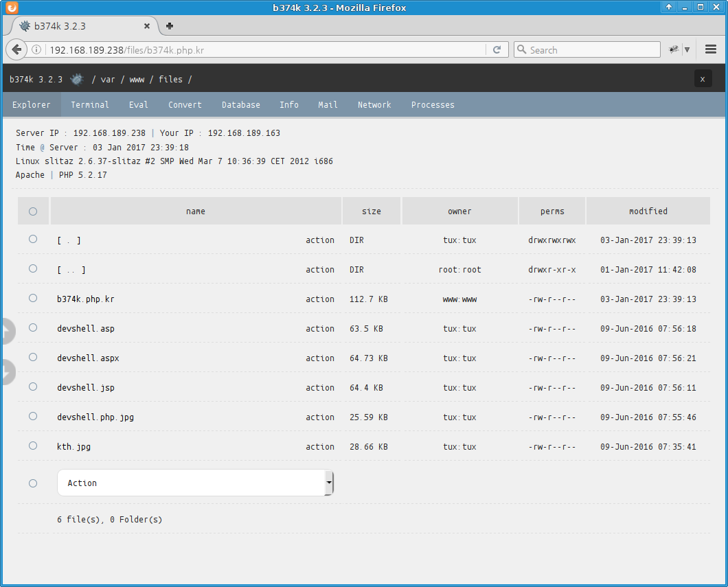The image size is (728, 587).
Task: Open the devshell.aspx file
Action: pos(88,358)
